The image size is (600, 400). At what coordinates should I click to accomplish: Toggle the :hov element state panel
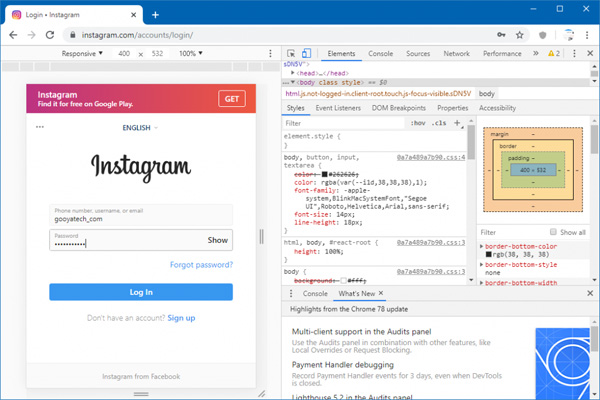click(x=418, y=123)
